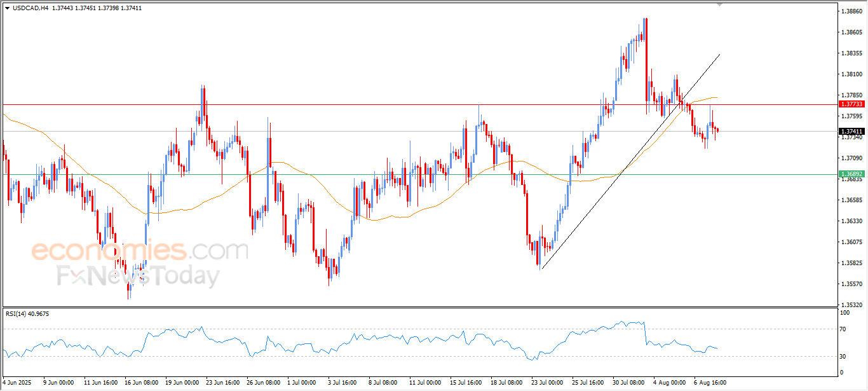868x391 pixels.
Task: Click the 30 Jul 08:00 time label
Action: (x=629, y=383)
